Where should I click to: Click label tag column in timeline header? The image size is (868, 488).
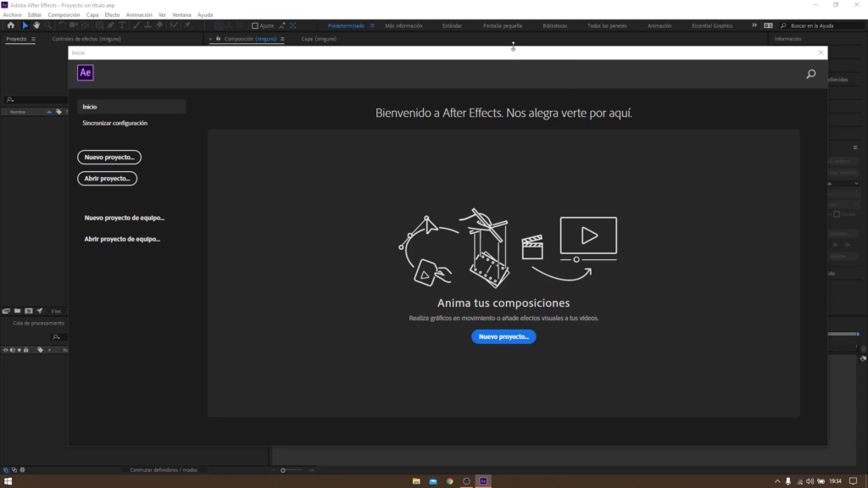(40, 350)
